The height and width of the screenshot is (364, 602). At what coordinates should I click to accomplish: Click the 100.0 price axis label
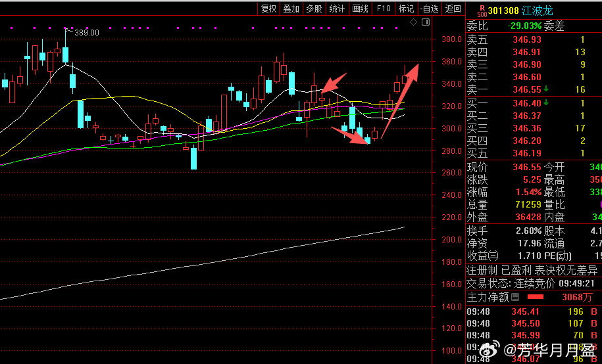pyautogui.click(x=451, y=351)
